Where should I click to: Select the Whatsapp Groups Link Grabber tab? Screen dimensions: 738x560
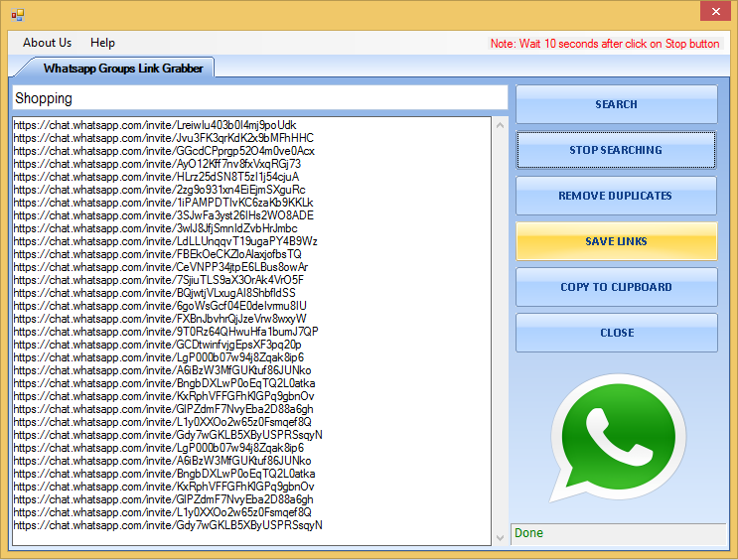123,69
